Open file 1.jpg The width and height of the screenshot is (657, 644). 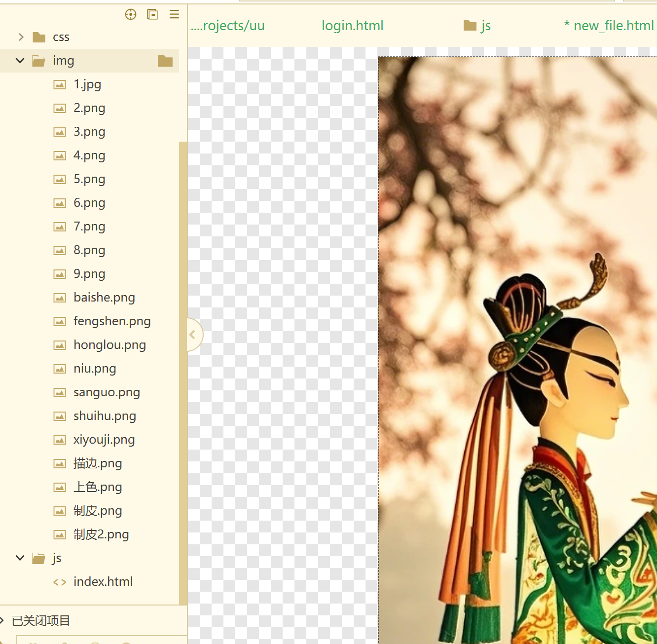coord(87,84)
